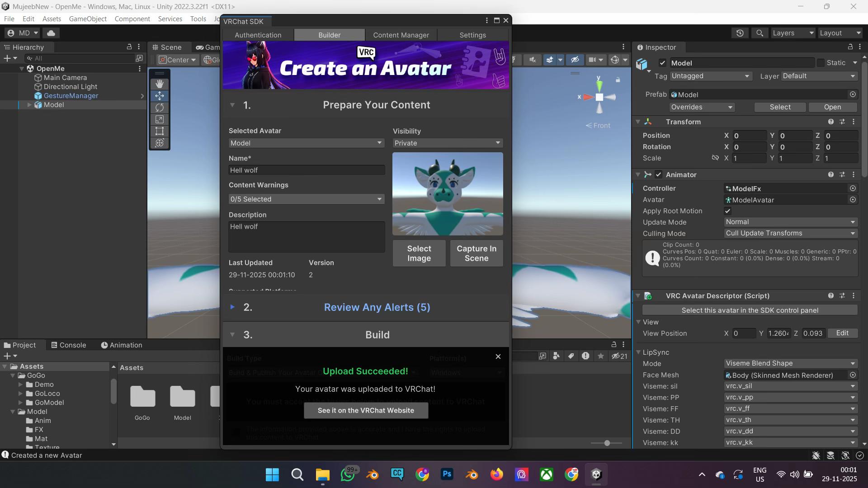Switch to the Content Manager tab
Viewport: 868px width, 488px height.
coord(401,35)
